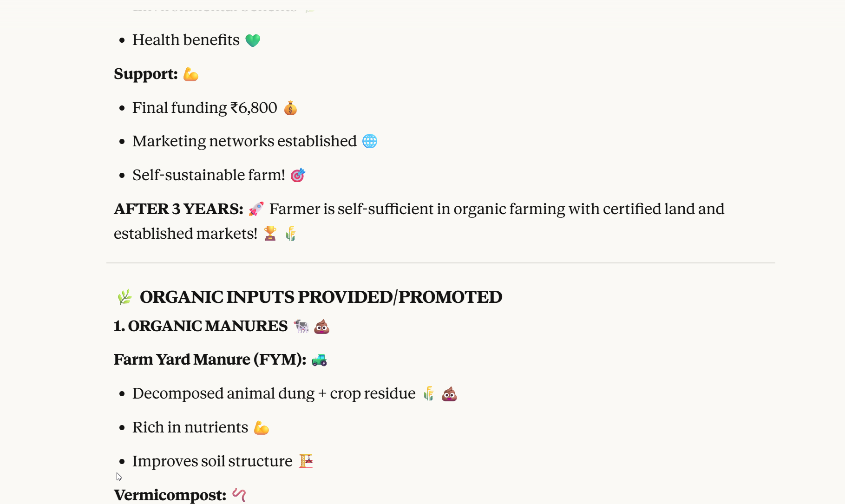Click the bicep emoji after Rich in nutrients
Screen dimensions: 845x504
(262, 427)
